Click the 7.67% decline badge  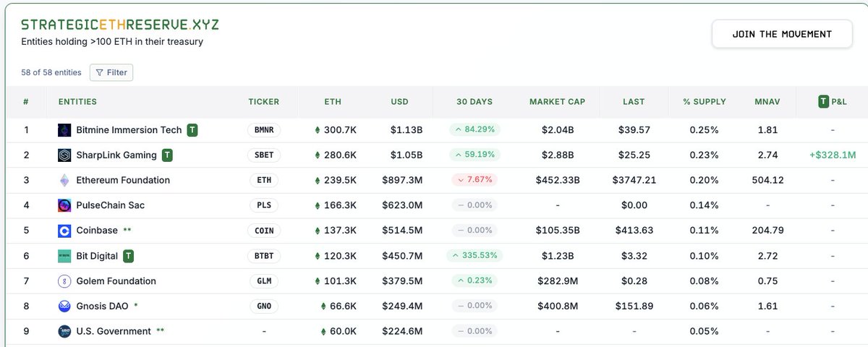click(475, 180)
